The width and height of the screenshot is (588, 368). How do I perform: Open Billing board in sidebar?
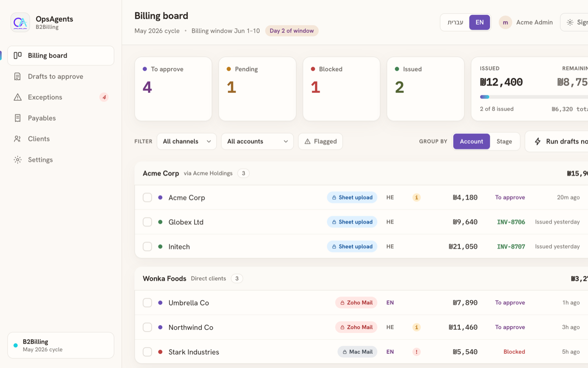(x=61, y=56)
